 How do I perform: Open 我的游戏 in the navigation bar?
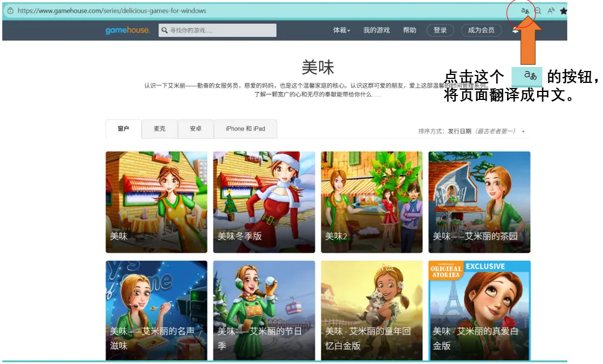[x=376, y=30]
